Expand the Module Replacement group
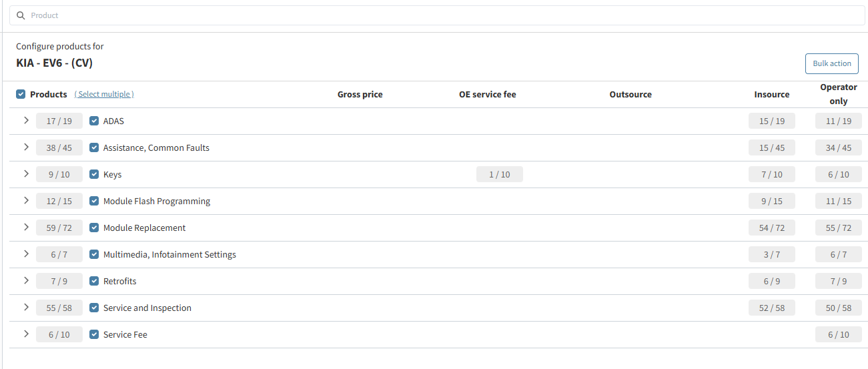Viewport: 868px width, 369px height. click(x=26, y=228)
